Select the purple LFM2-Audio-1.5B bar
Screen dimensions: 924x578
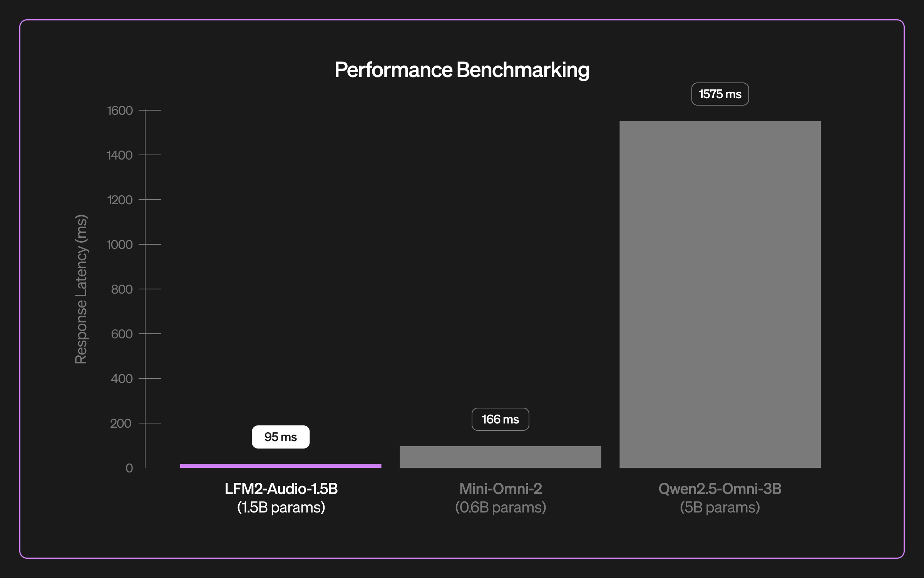281,466
